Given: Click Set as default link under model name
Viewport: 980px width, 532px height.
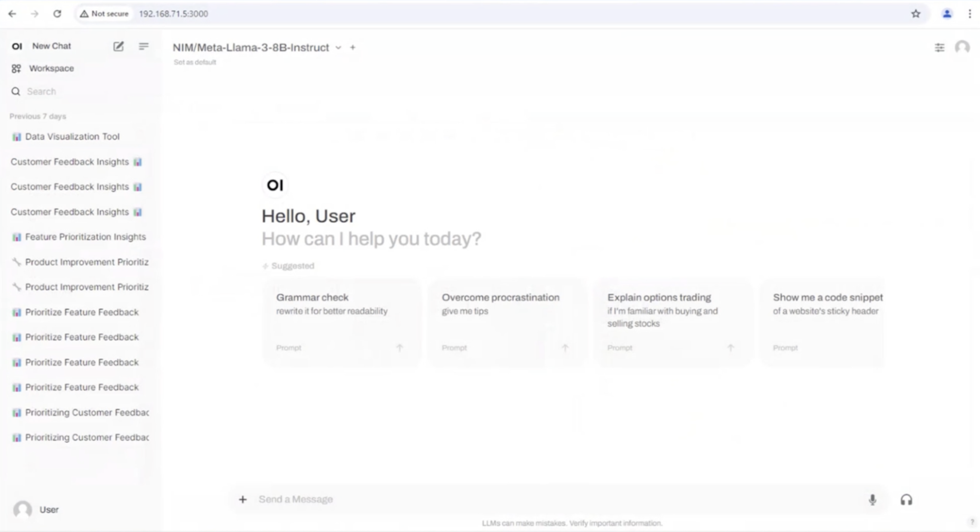Looking at the screenshot, I should pos(195,62).
